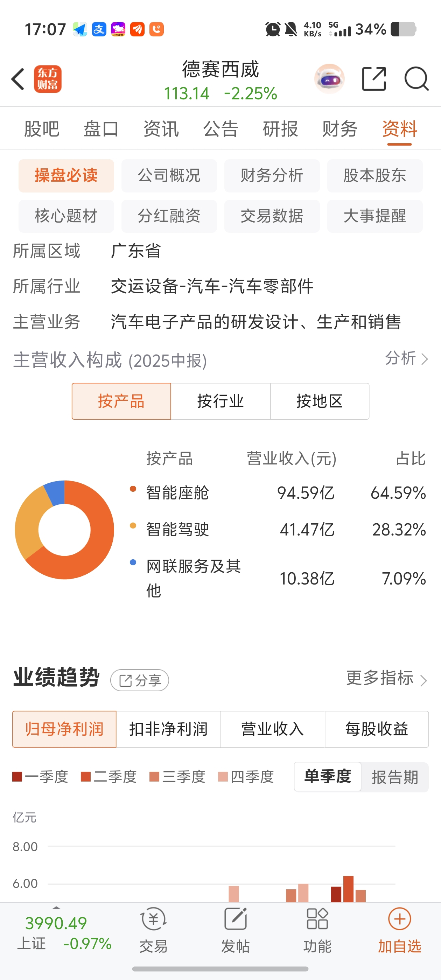Tap the 交易 trade icon

coord(153,919)
